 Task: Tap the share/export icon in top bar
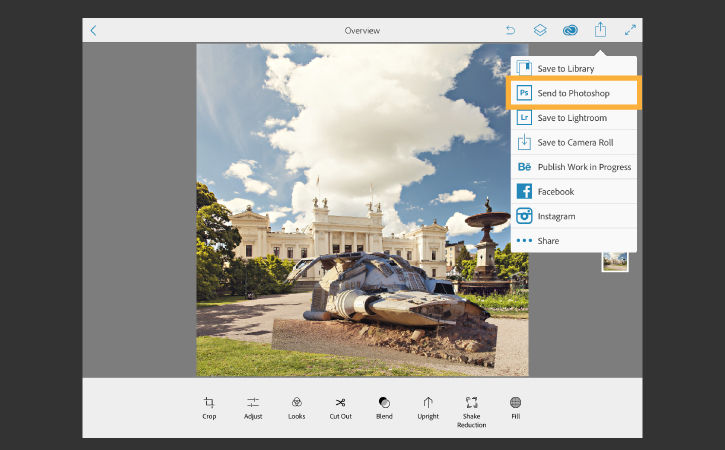pos(600,30)
